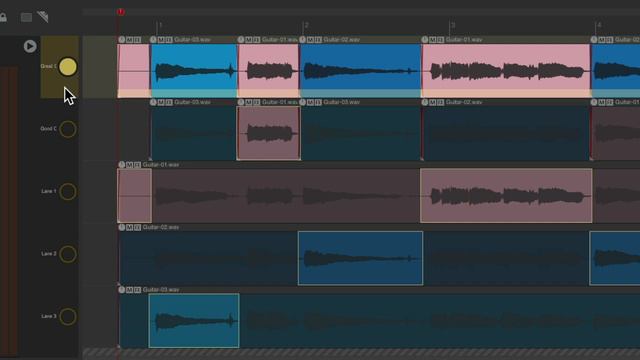Viewport: 640px width, 360px height.
Task: Mute second-lane Guitar-02.wav clip near bar 3
Action: pos(433,102)
